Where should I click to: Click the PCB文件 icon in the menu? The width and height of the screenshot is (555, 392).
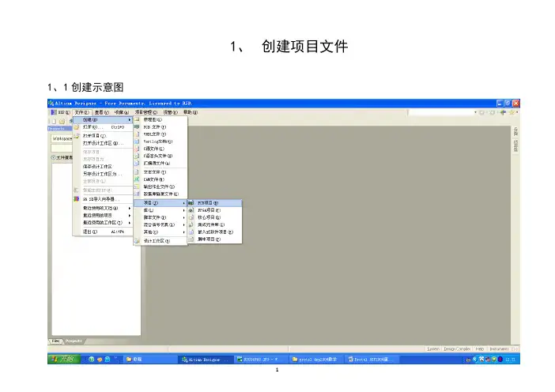137,126
